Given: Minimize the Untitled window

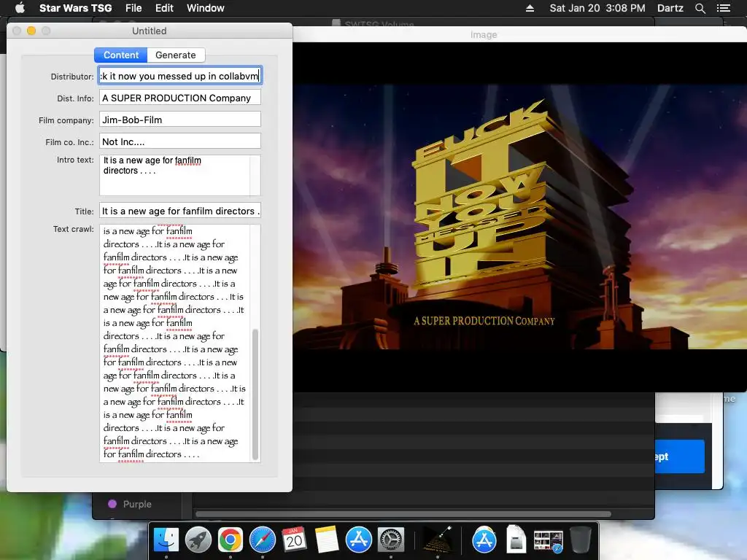Looking at the screenshot, I should (x=31, y=31).
